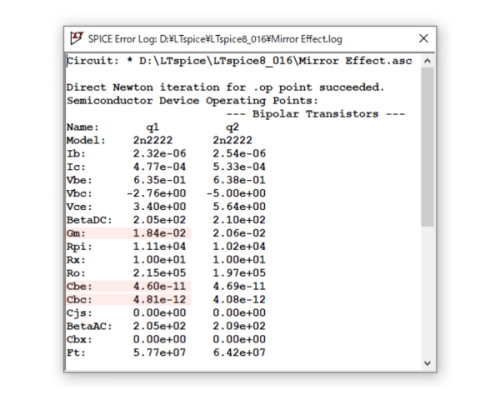Image resolution: width=500 pixels, height=400 pixels.
Task: Click the q1 Ro value 2.15e+05
Action: click(159, 273)
